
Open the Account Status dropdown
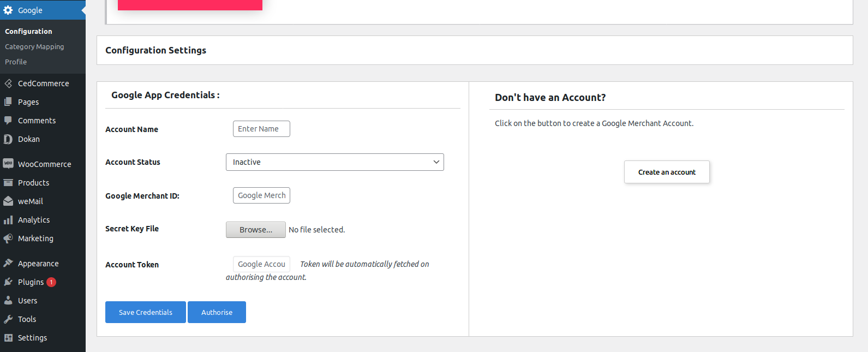pyautogui.click(x=334, y=162)
